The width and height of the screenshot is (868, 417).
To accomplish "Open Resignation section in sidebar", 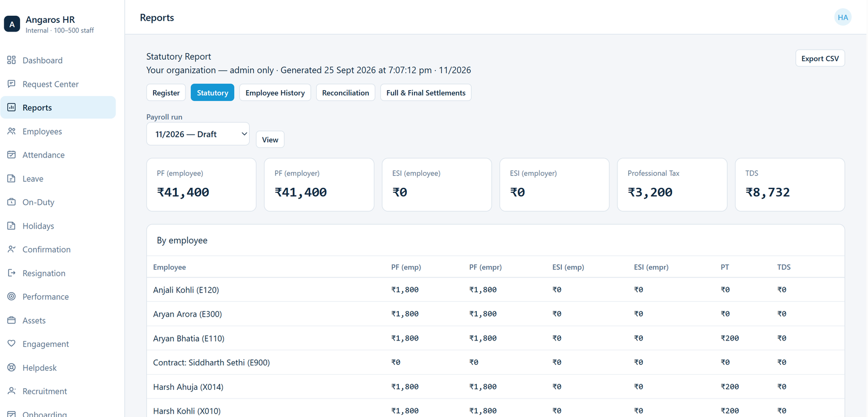I will coord(58,273).
